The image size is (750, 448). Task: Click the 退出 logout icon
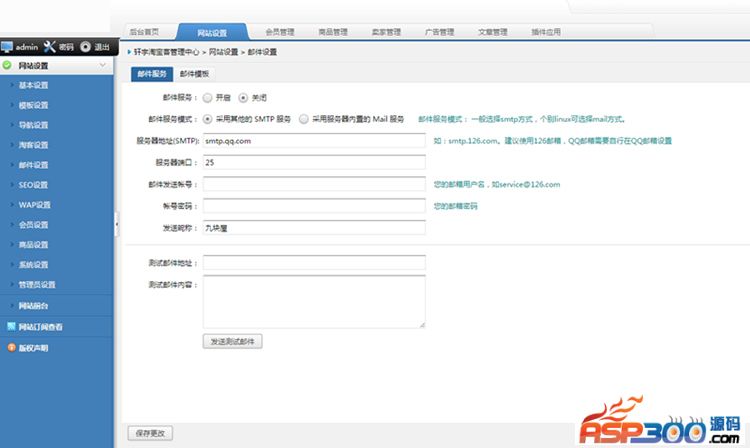pyautogui.click(x=85, y=47)
